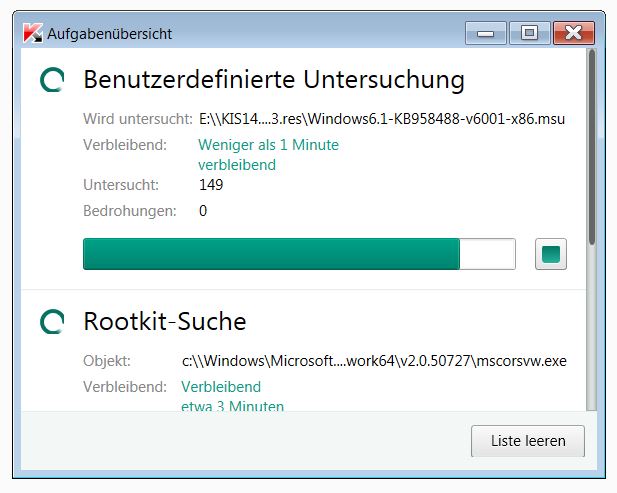Image resolution: width=617 pixels, height=493 pixels.
Task: Close the Aufgabenübersicht window
Action: coord(574,33)
